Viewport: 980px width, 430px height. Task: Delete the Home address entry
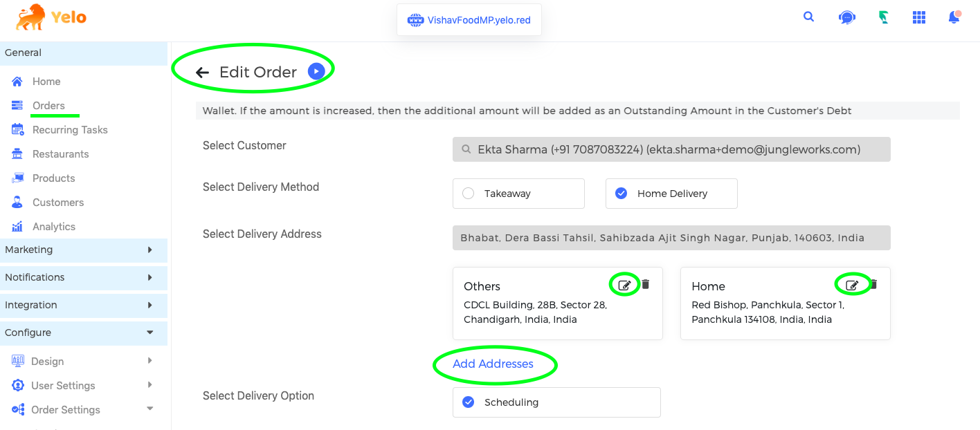(x=873, y=284)
